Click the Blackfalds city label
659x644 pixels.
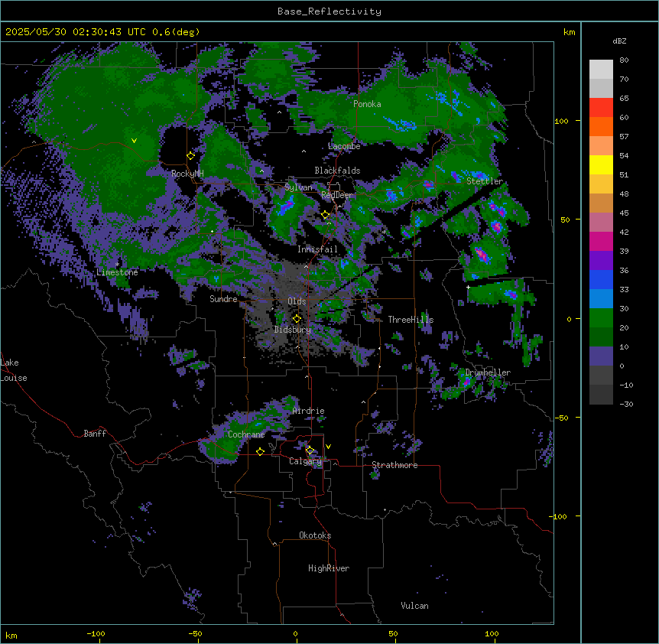click(x=337, y=171)
